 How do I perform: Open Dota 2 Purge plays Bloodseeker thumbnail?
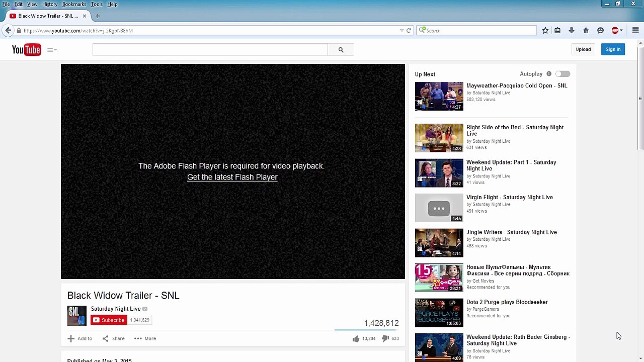click(x=439, y=313)
